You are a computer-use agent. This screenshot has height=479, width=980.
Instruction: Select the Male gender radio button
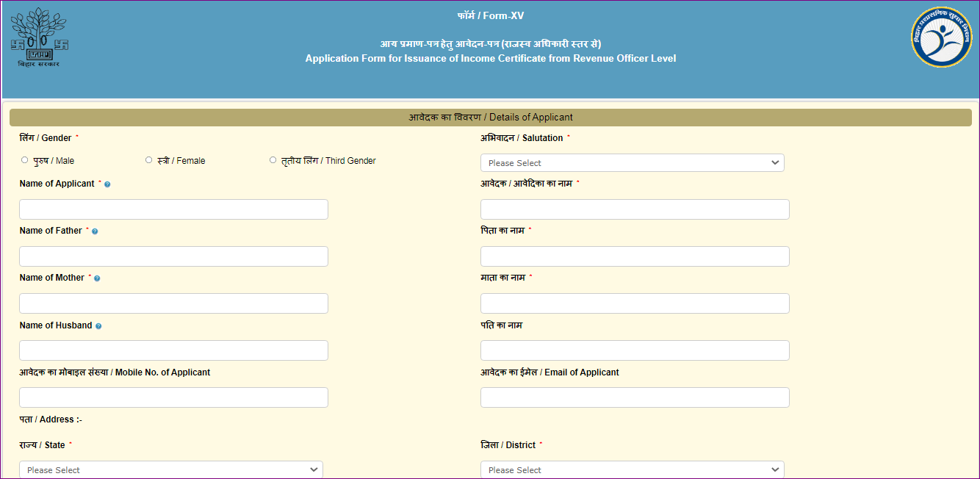pos(24,159)
